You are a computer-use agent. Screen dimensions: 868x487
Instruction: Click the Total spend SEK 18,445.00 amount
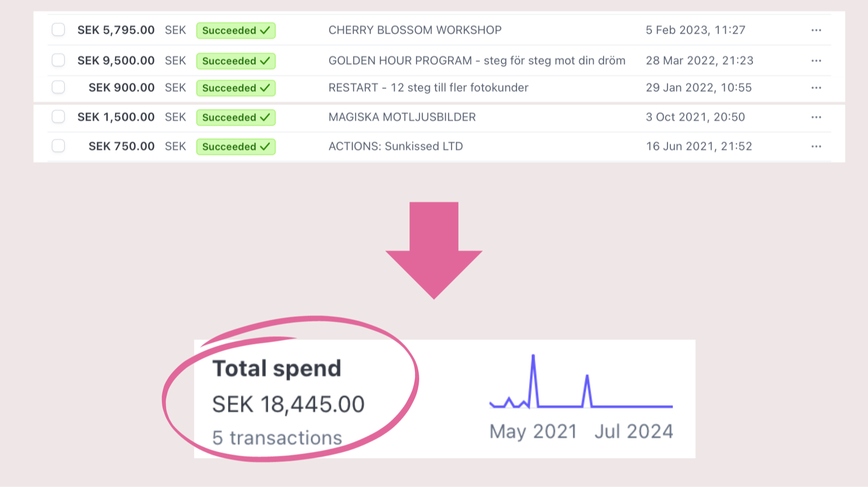pos(288,404)
